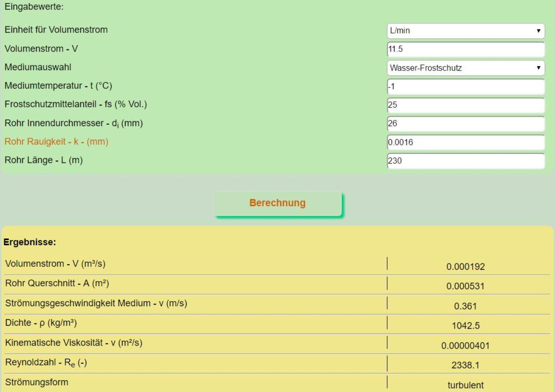
Task: Click the Kinematische Viskosität result value
Action: click(465, 346)
